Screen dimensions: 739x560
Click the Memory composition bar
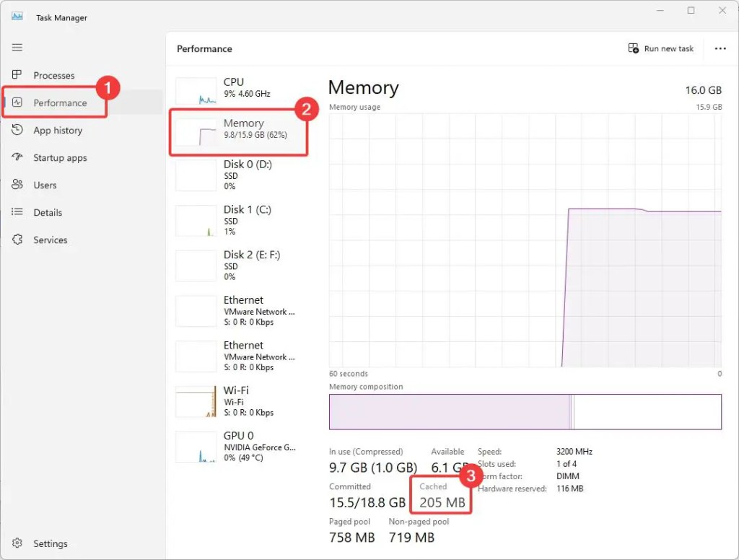coord(525,411)
